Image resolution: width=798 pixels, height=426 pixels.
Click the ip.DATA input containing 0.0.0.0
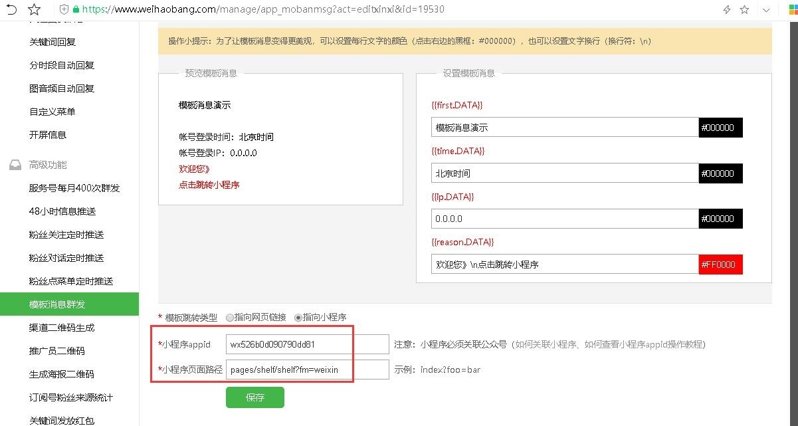(x=565, y=219)
